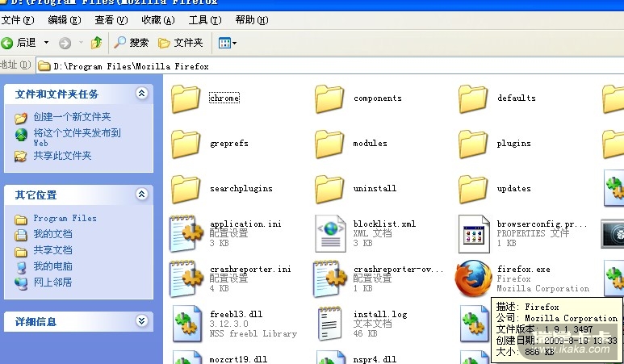624x364 pixels.
Task: Open the components folder icon
Action: pyautogui.click(x=329, y=98)
